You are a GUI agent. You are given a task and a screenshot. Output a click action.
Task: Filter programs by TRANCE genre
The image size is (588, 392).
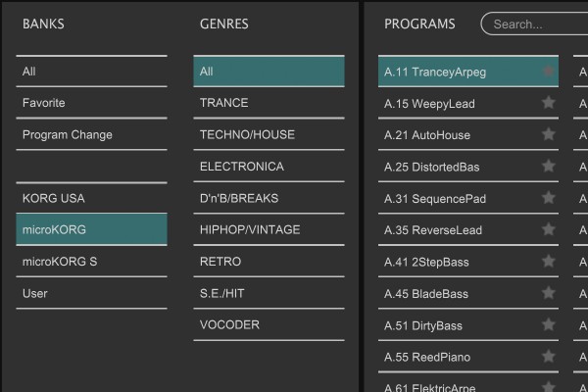pos(269,103)
